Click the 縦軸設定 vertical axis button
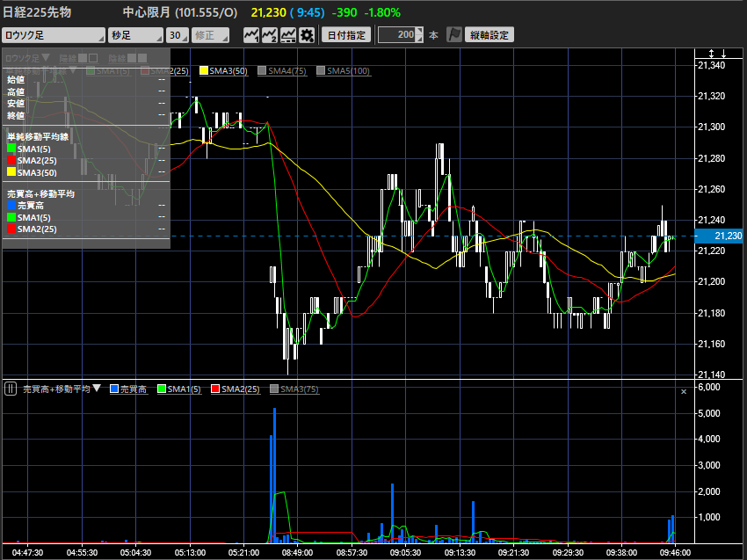 pyautogui.click(x=490, y=35)
